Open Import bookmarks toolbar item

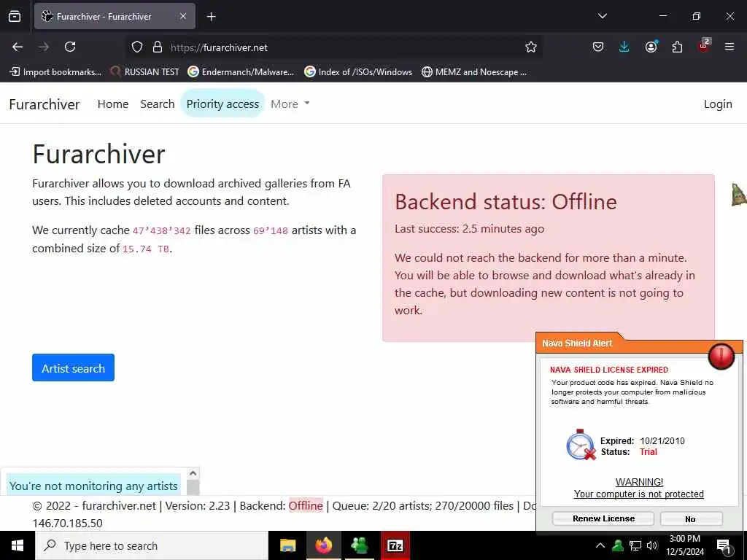55,72
